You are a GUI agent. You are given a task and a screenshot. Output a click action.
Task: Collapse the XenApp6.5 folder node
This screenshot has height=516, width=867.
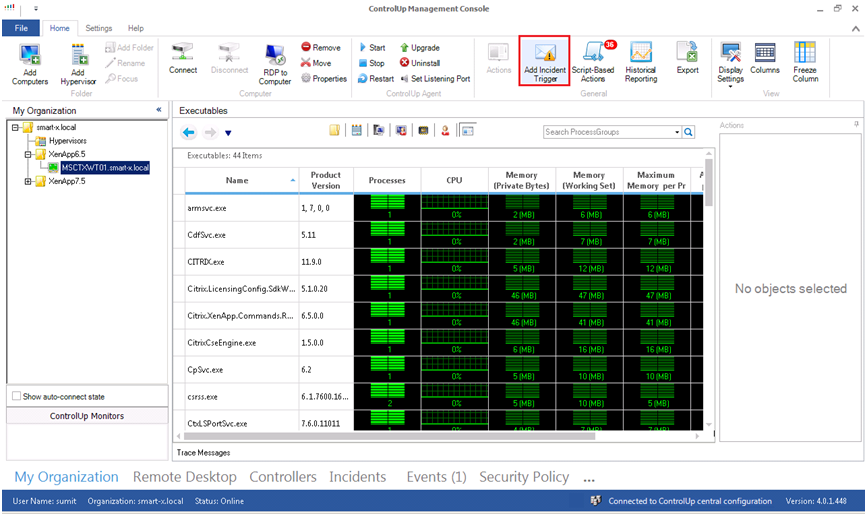pos(28,154)
